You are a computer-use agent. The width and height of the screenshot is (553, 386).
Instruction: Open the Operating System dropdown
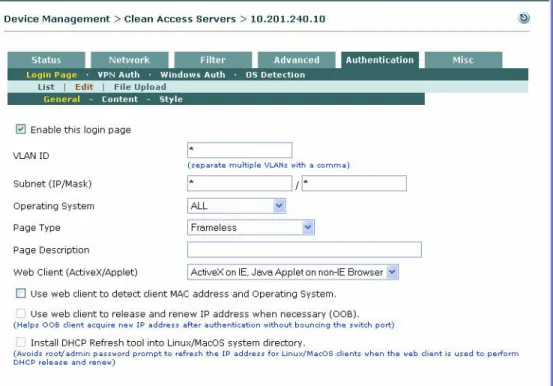(236, 206)
